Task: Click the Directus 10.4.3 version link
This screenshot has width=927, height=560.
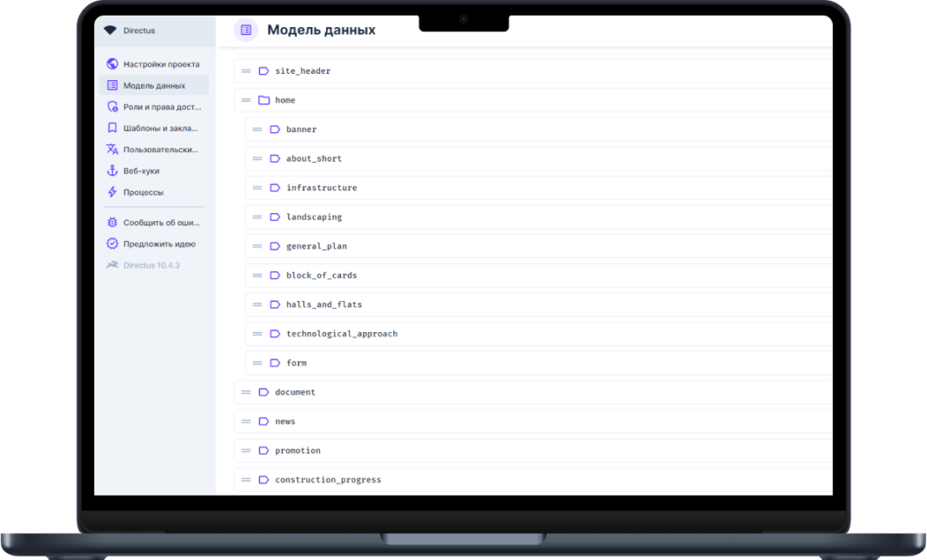Action: 154,265
